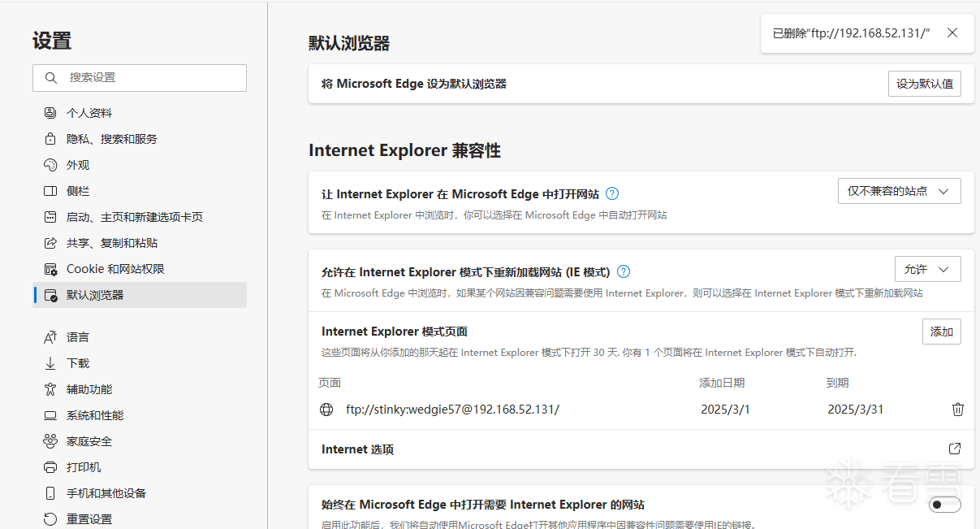
Task: Click the 2025/3/31 expiry date
Action: pyautogui.click(x=855, y=410)
